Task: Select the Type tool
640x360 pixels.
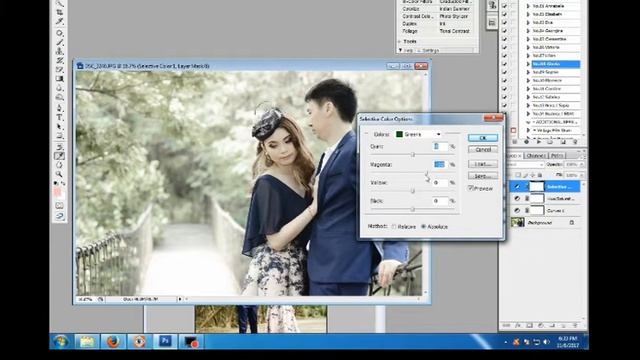Action: point(60,118)
